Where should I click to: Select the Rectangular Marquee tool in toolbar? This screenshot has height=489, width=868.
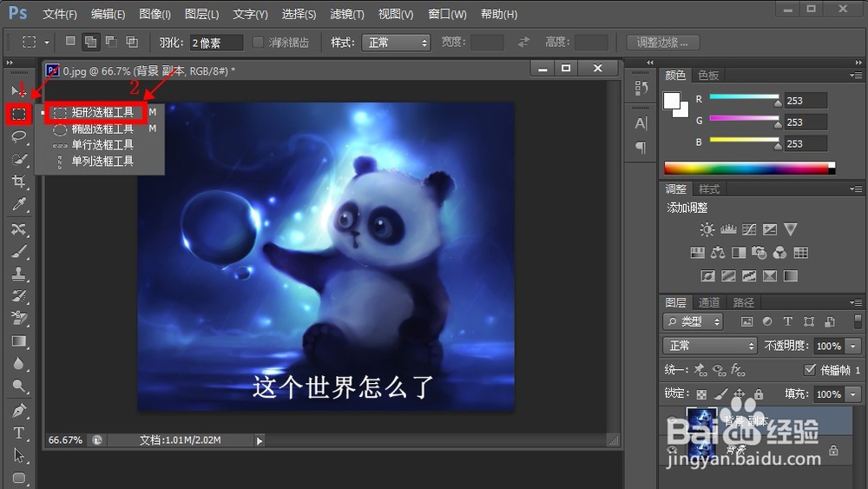[x=19, y=114]
